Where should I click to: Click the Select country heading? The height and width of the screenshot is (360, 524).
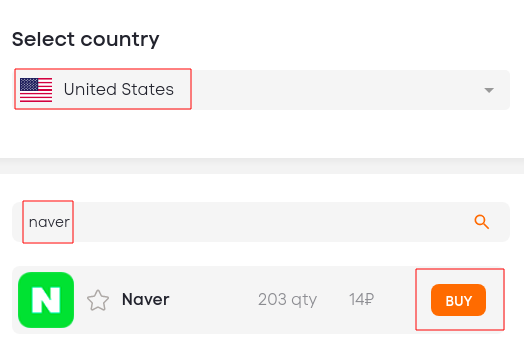tap(86, 39)
